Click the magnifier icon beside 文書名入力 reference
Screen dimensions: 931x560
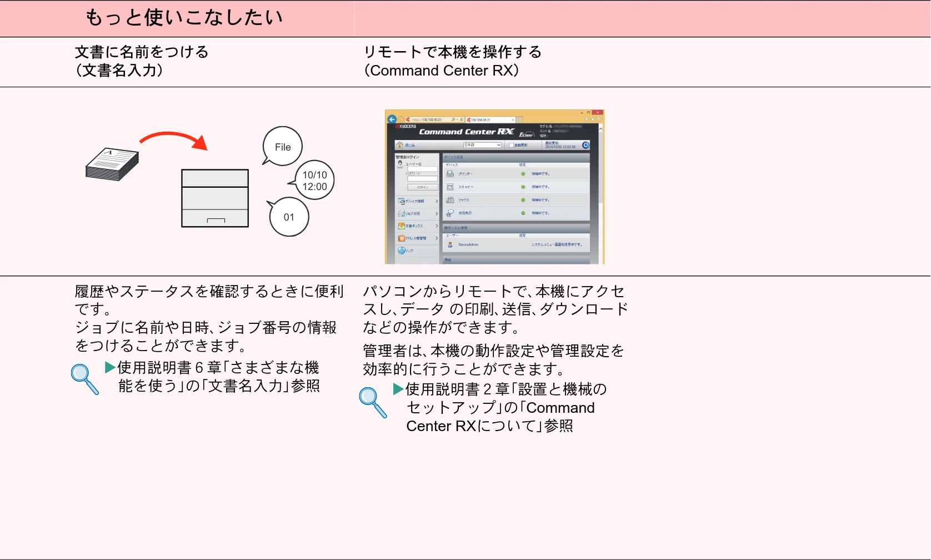pos(85,379)
